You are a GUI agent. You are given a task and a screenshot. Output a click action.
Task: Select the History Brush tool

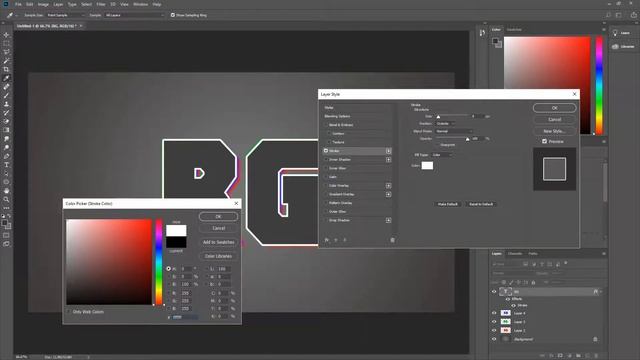(x=7, y=113)
